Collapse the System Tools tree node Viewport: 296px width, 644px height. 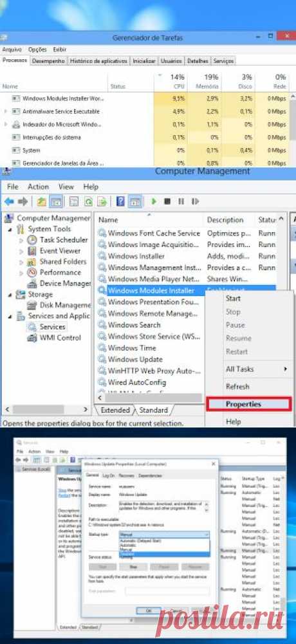(x=10, y=229)
